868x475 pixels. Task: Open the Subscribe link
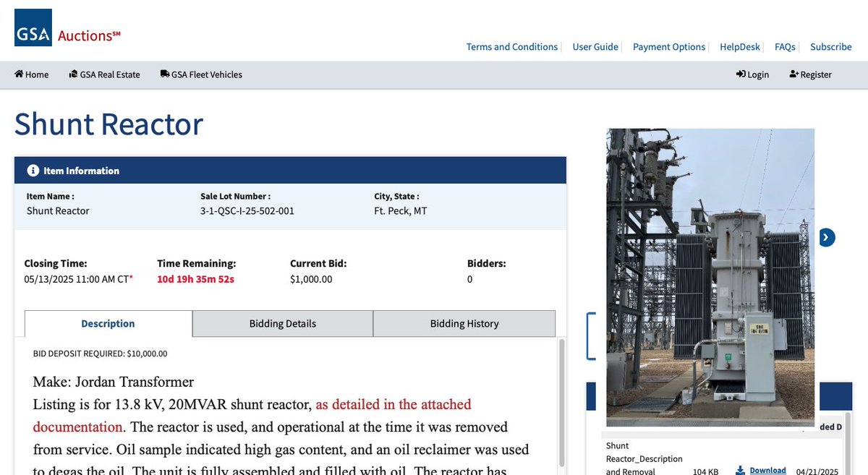point(831,47)
